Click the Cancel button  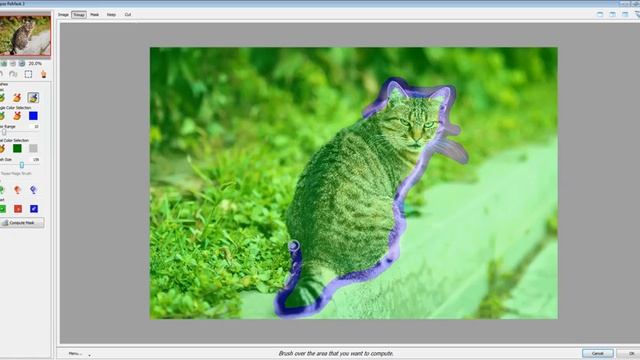(x=598, y=353)
